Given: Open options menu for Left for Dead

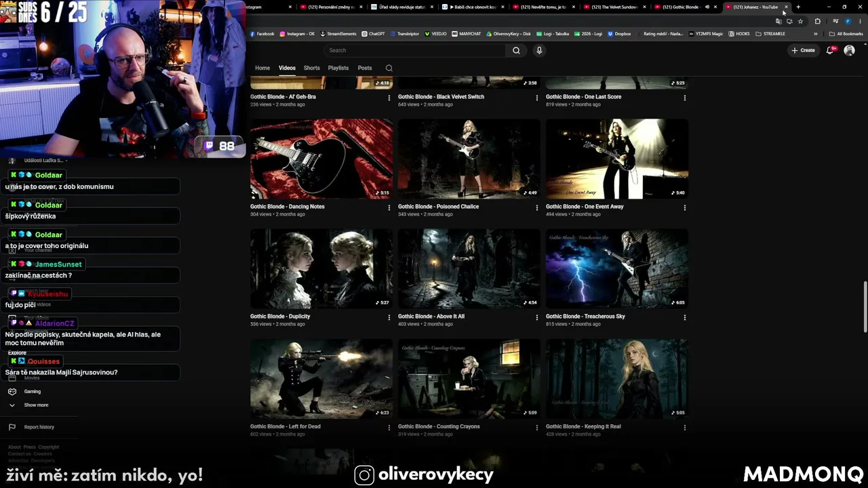Looking at the screenshot, I should pyautogui.click(x=389, y=428).
